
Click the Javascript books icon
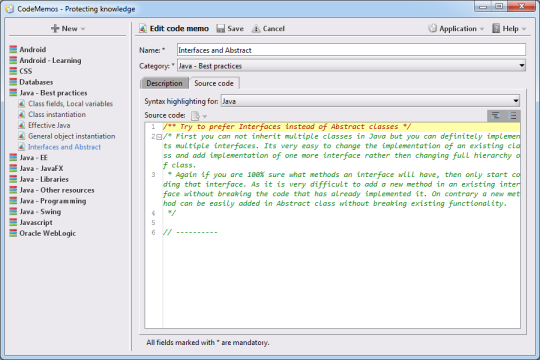[13, 223]
